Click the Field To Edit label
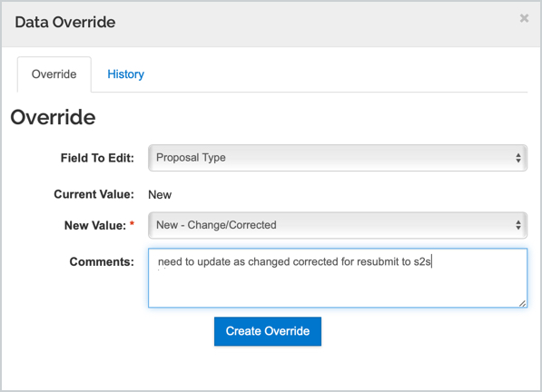Image resolution: width=542 pixels, height=392 pixels. 97,158
